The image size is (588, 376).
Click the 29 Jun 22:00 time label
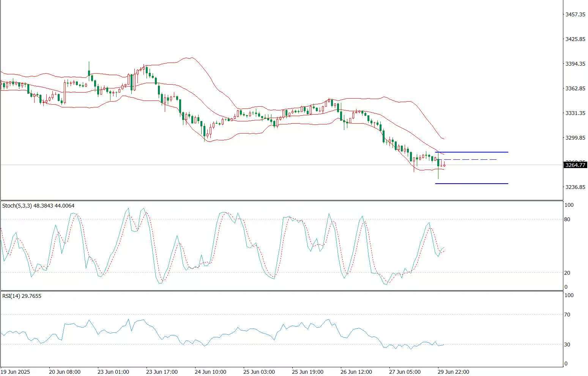453,372
